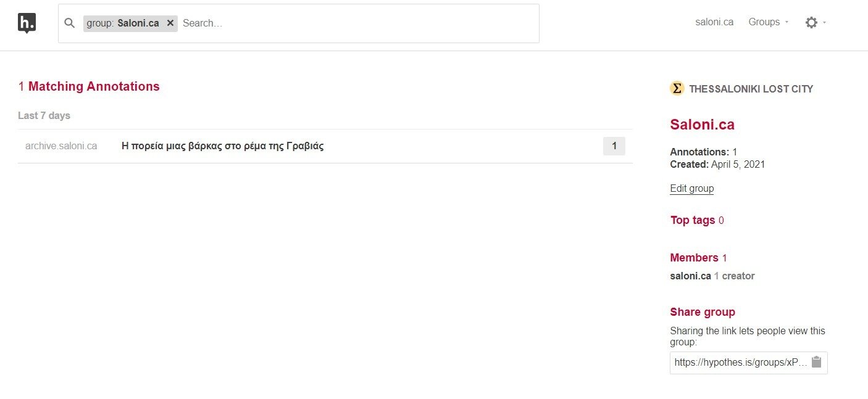The width and height of the screenshot is (868, 399).
Task: Open the settings gear menu
Action: pos(811,22)
